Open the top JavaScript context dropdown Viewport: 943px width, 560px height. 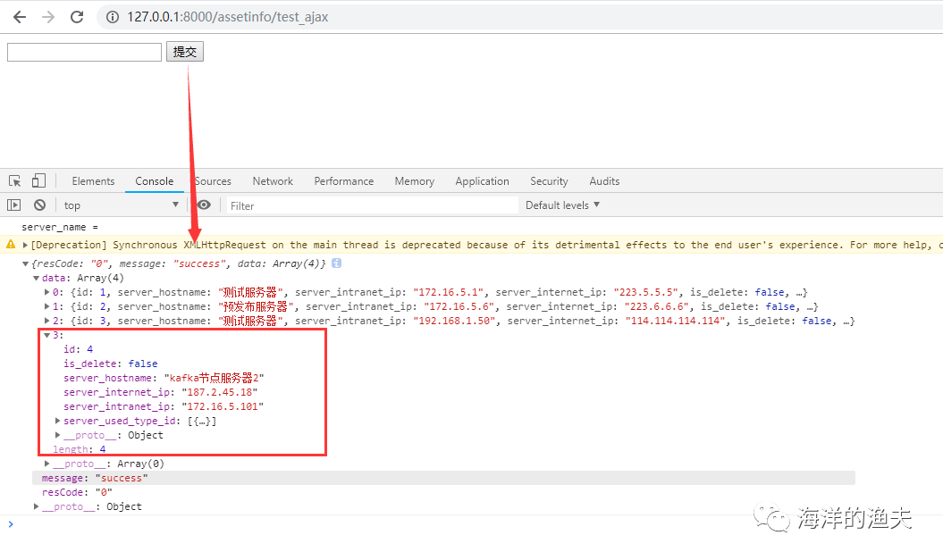[122, 205]
